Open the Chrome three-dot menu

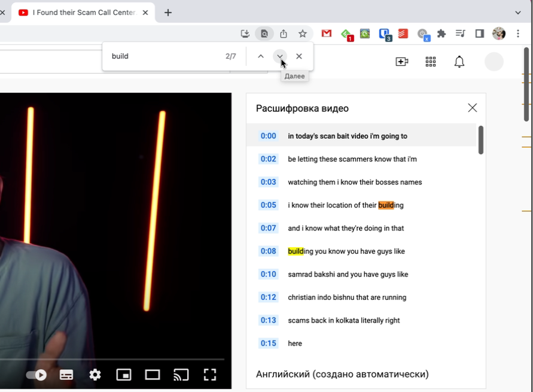tap(518, 34)
